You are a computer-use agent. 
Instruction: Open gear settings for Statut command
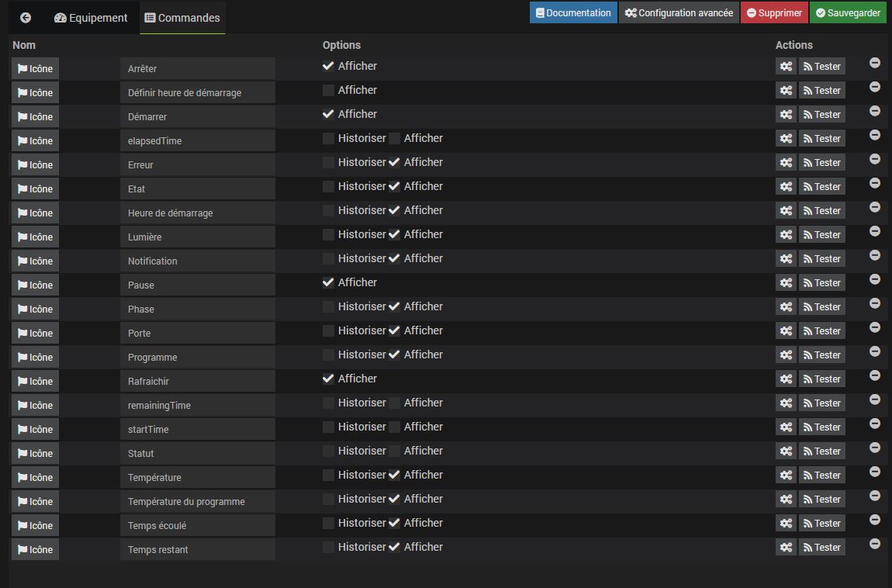click(x=786, y=451)
